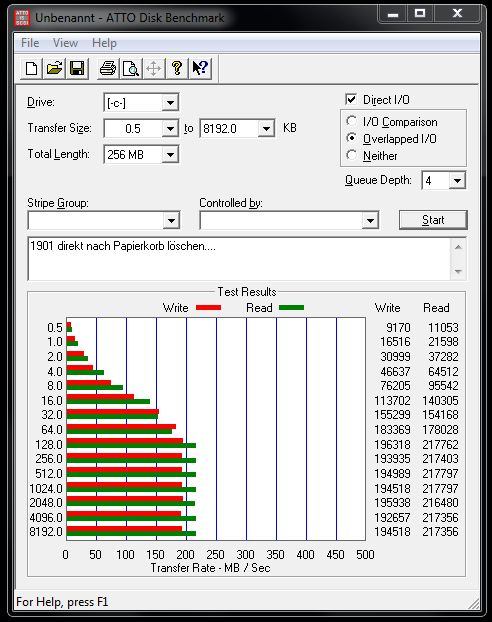Click the About question mark icon
This screenshot has width=492, height=622.
pyautogui.click(x=177, y=68)
